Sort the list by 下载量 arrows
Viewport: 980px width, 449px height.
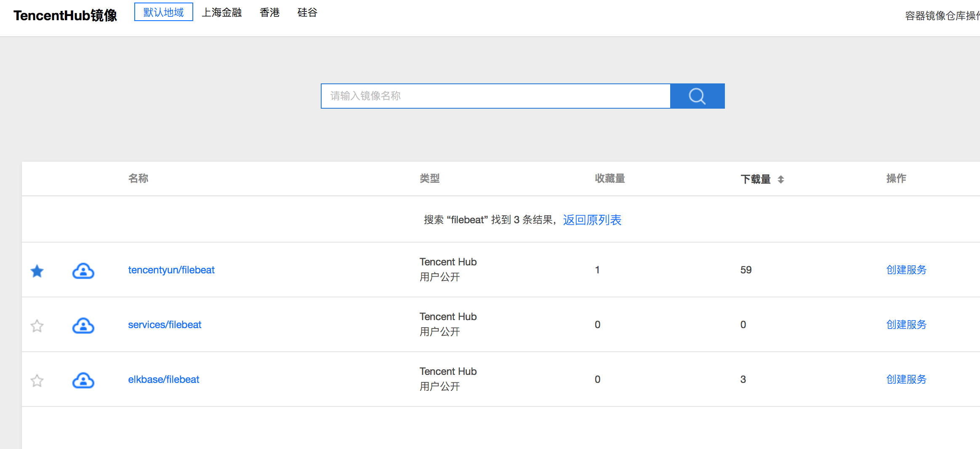tap(781, 179)
